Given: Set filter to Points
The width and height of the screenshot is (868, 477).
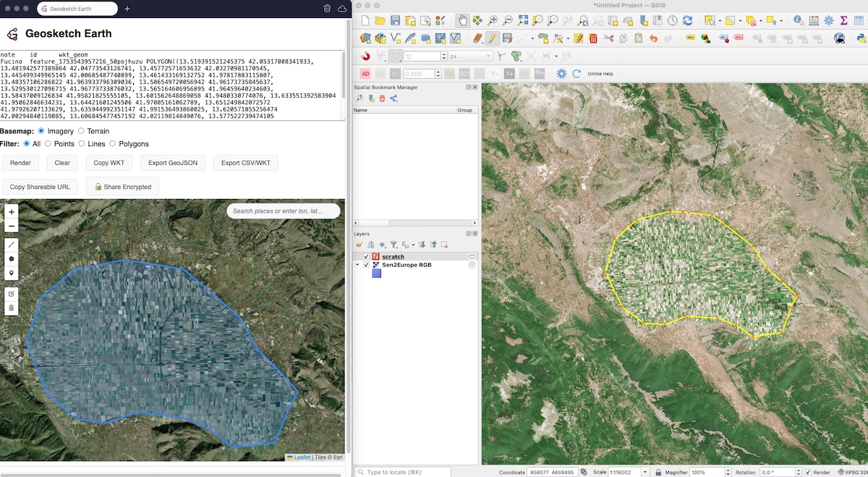Looking at the screenshot, I should click(x=48, y=143).
